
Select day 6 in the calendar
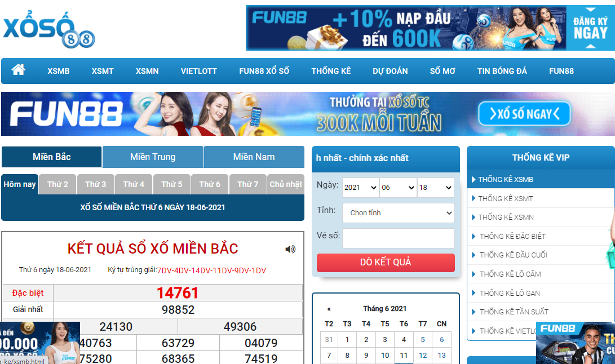(x=441, y=340)
